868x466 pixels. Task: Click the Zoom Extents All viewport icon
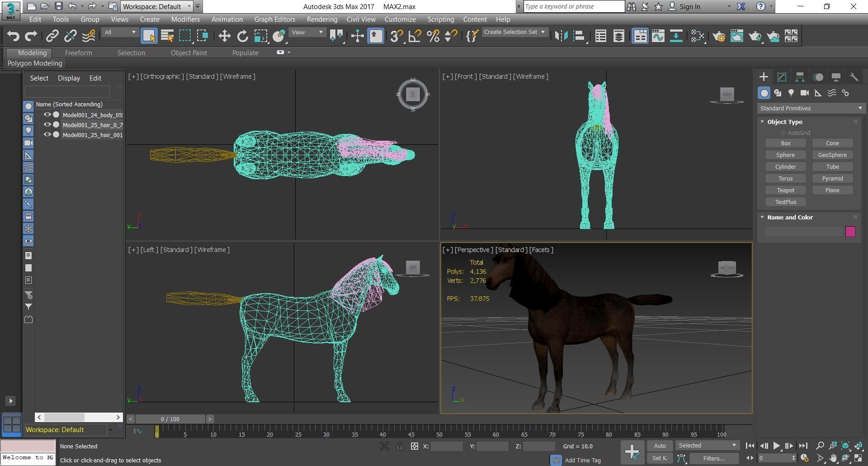pos(858,446)
